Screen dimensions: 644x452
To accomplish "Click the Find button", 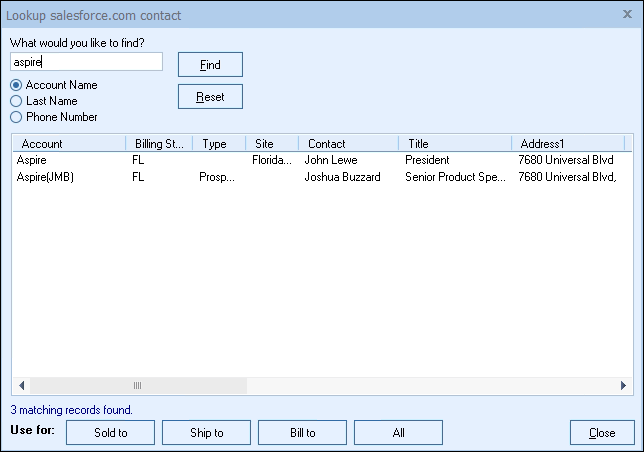I will 210,65.
